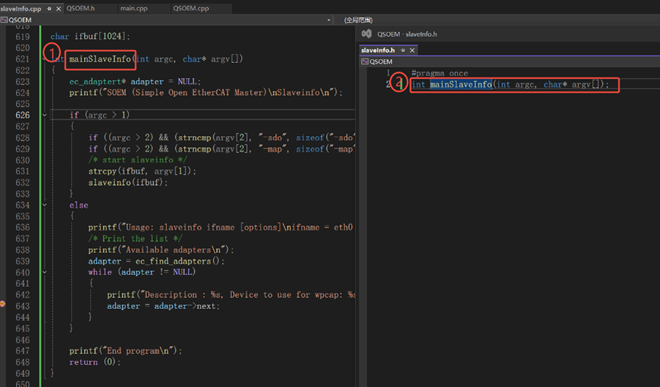Open the main.cpp tab
Viewport: 660px width, 387px height.
click(134, 8)
